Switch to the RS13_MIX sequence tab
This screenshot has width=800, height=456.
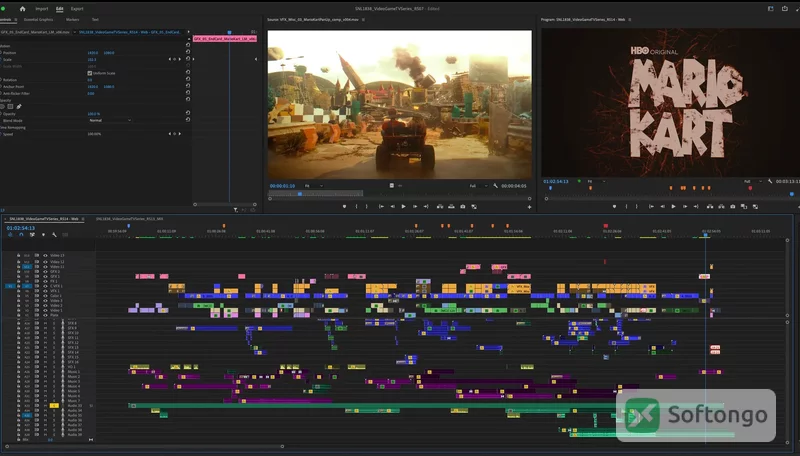tap(130, 219)
